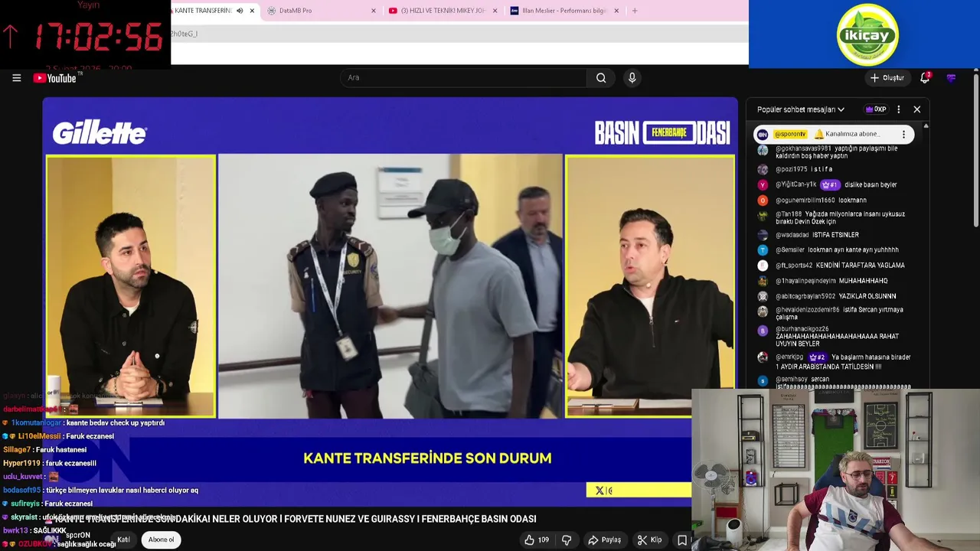Dislike the video with thumbs-down

[567, 540]
